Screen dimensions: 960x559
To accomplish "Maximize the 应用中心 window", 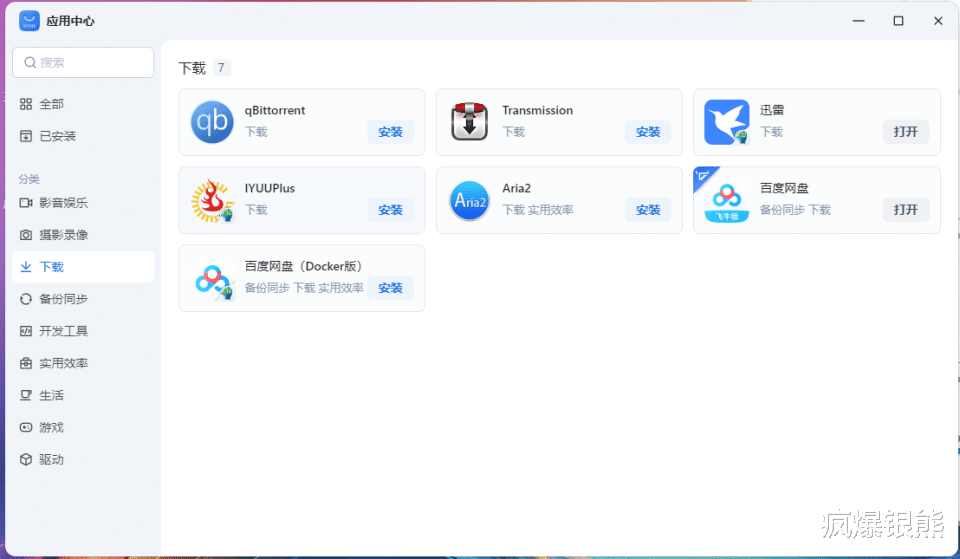I will (898, 21).
